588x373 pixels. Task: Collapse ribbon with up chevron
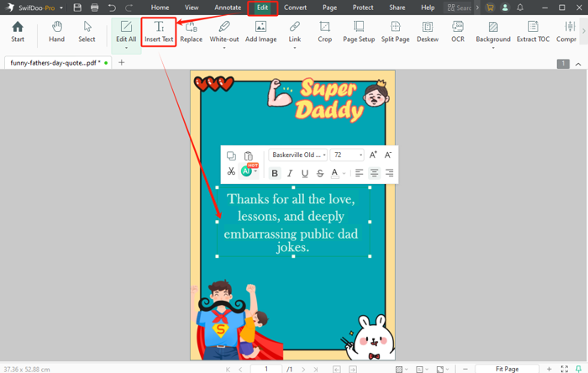(x=578, y=64)
